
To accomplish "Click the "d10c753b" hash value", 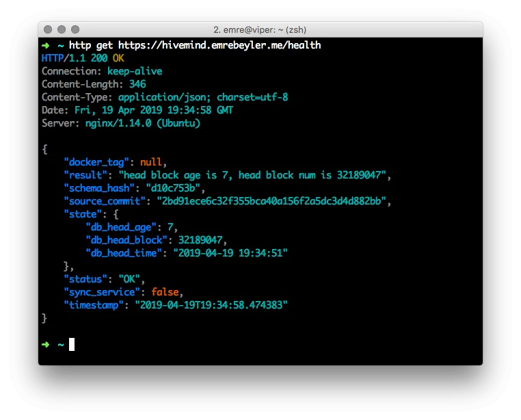I will pyautogui.click(x=173, y=188).
